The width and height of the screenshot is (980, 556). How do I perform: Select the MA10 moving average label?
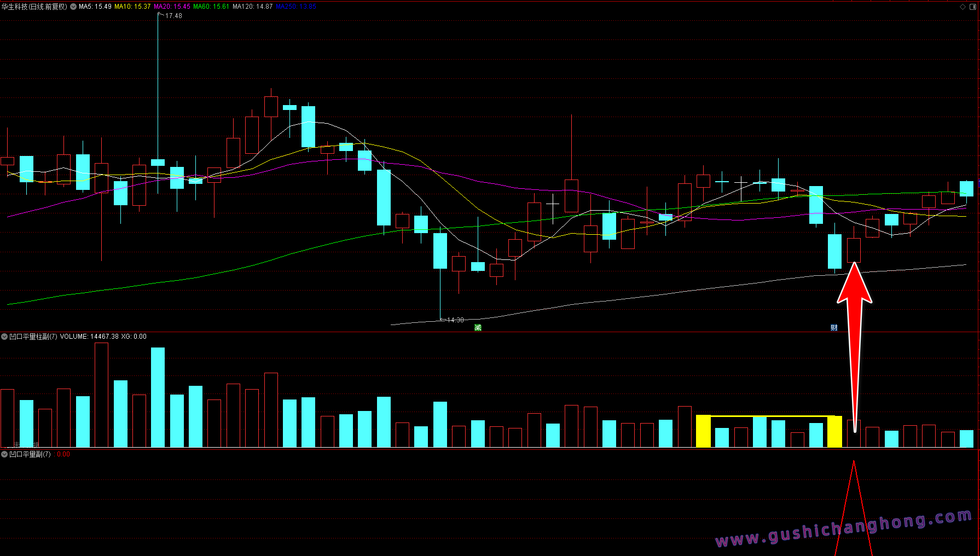point(132,7)
